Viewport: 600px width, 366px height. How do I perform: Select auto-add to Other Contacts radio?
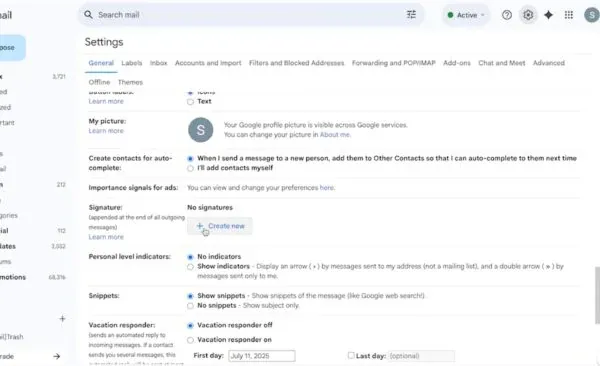pyautogui.click(x=190, y=158)
